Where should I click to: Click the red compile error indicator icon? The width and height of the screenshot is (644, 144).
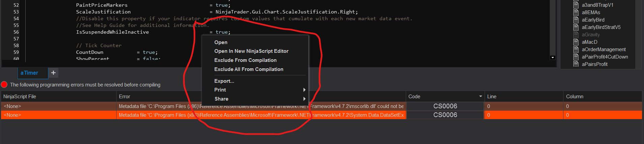[x=4, y=84]
